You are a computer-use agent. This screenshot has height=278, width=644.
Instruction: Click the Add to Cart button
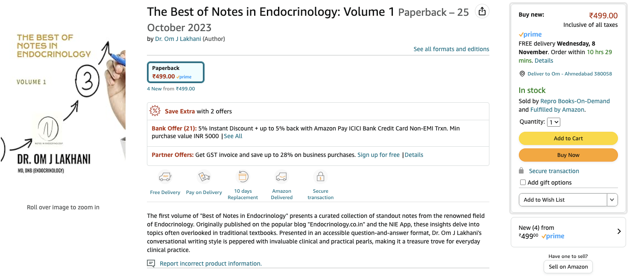568,138
